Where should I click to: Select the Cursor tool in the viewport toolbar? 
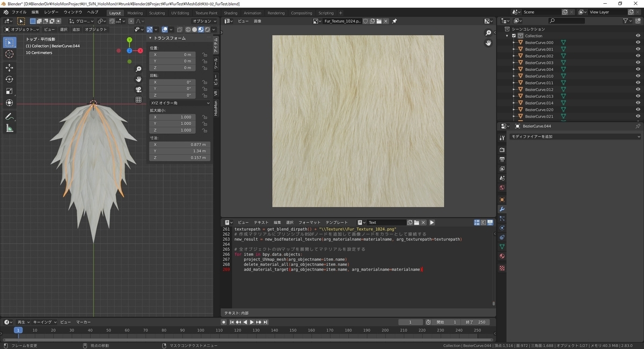tap(10, 54)
